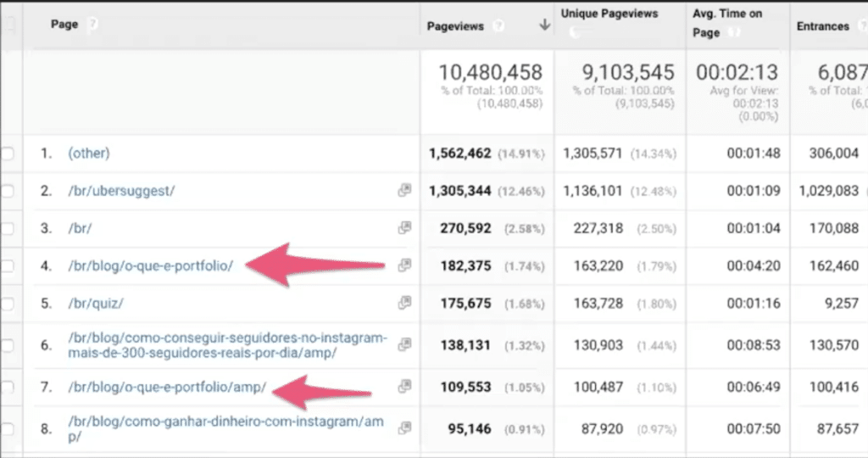Click total unique pageviews 9,103,545
The height and width of the screenshot is (458, 868).
click(628, 73)
